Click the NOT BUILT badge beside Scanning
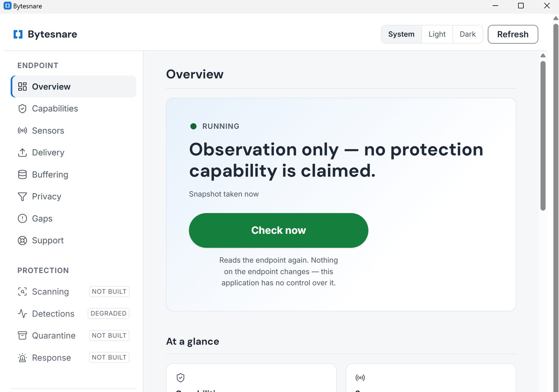Image resolution: width=559 pixels, height=392 pixels. [109, 291]
